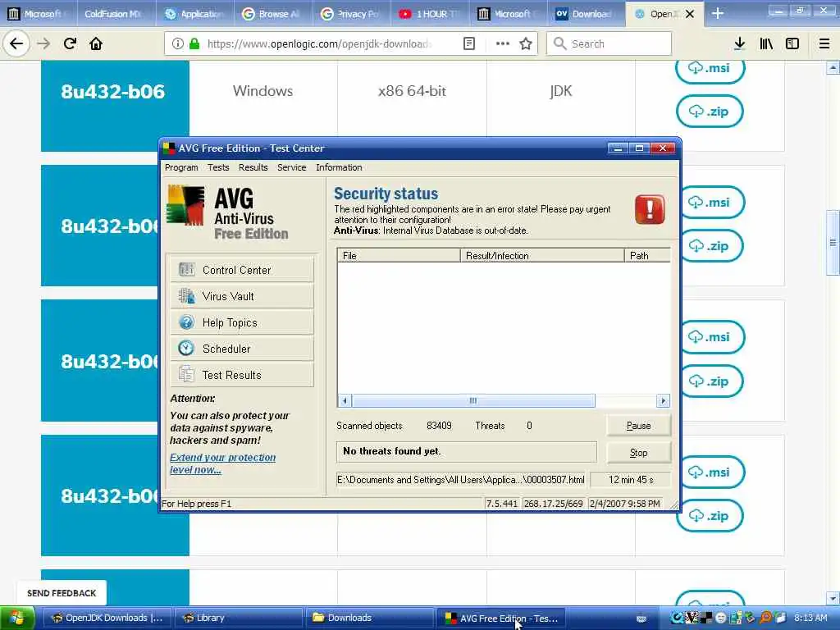Open the Virus Vault
Screen dimensions: 840x630
242,296
